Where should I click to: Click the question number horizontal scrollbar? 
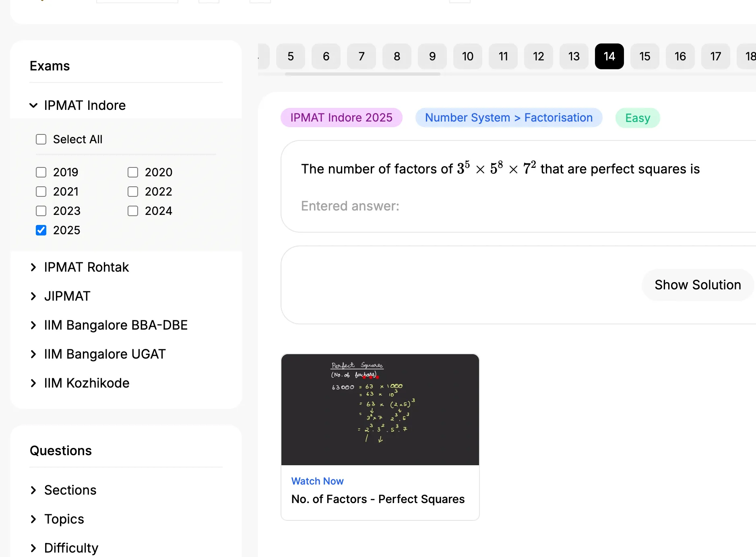[362, 74]
